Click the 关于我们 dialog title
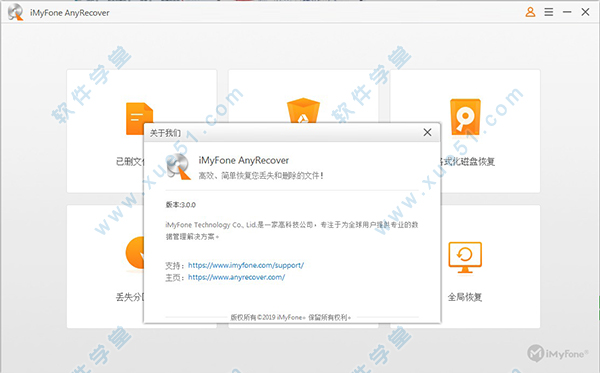The height and width of the screenshot is (373, 600). (x=165, y=133)
